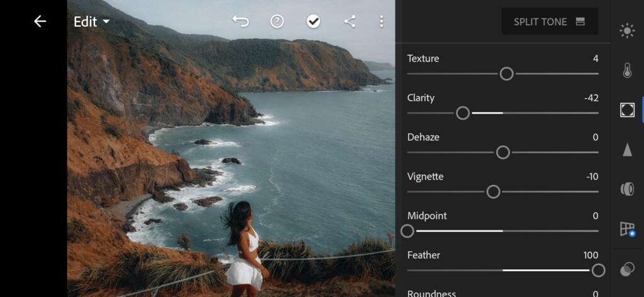
Task: Go back with the arrow icon
Action: [40, 21]
